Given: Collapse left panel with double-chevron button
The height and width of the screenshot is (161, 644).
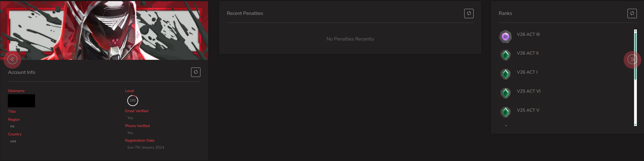Looking at the screenshot, I should pos(12,60).
